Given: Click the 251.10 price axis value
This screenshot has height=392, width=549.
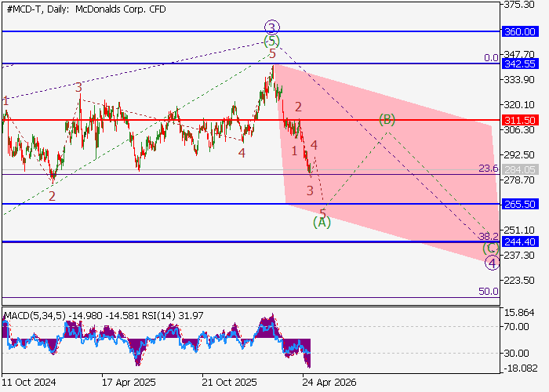Looking at the screenshot, I should coord(519,230).
